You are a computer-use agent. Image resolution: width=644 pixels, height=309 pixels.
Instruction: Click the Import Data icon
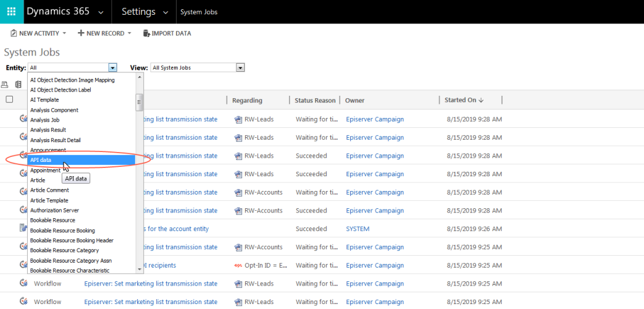point(146,33)
